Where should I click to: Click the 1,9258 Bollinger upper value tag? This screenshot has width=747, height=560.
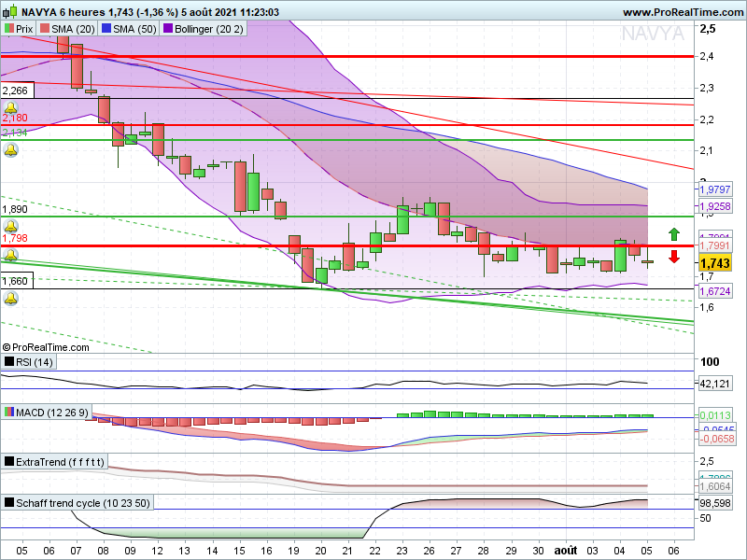click(714, 206)
